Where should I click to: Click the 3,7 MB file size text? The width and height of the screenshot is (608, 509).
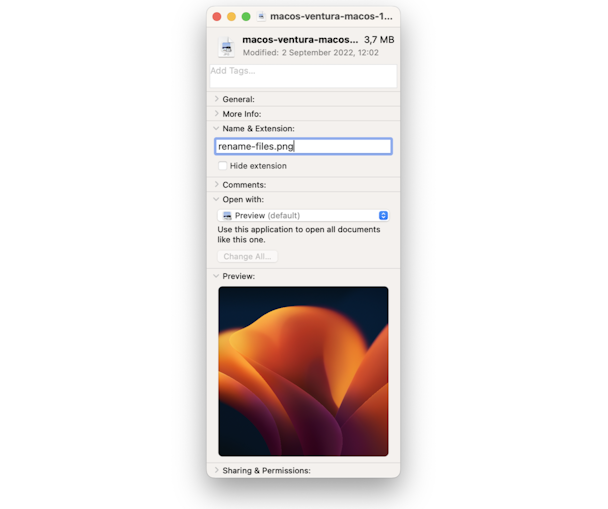pos(379,40)
